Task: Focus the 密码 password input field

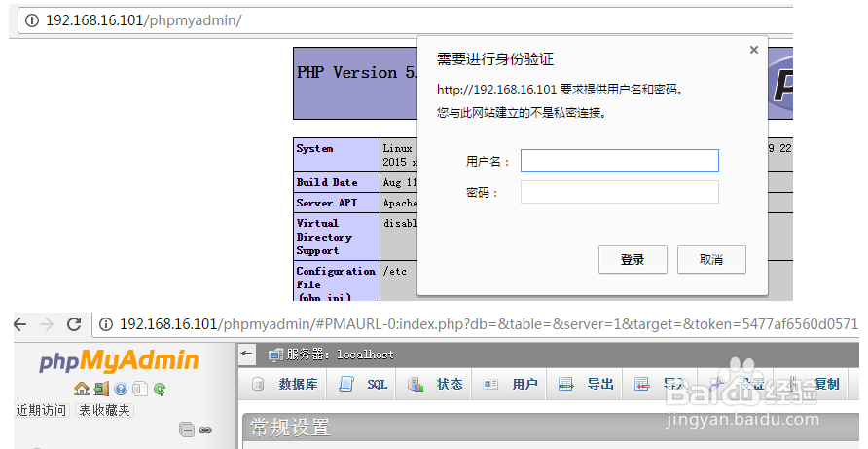Action: pos(620,192)
